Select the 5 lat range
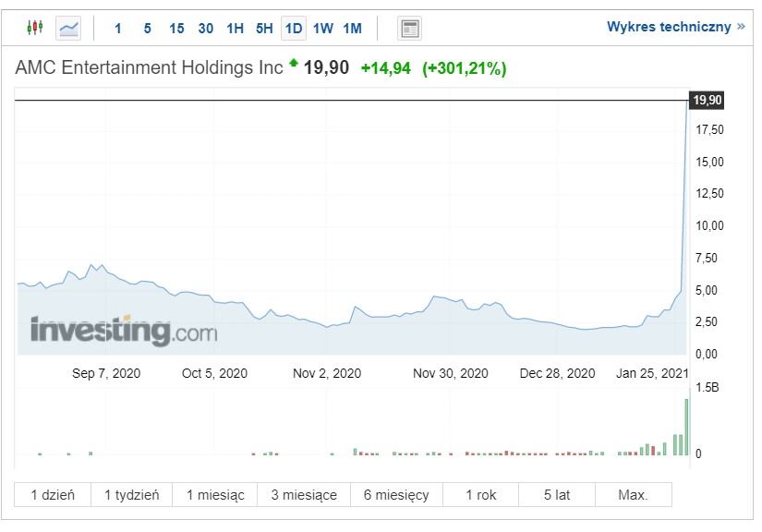Viewport: 762px width, 532px height. click(x=557, y=494)
